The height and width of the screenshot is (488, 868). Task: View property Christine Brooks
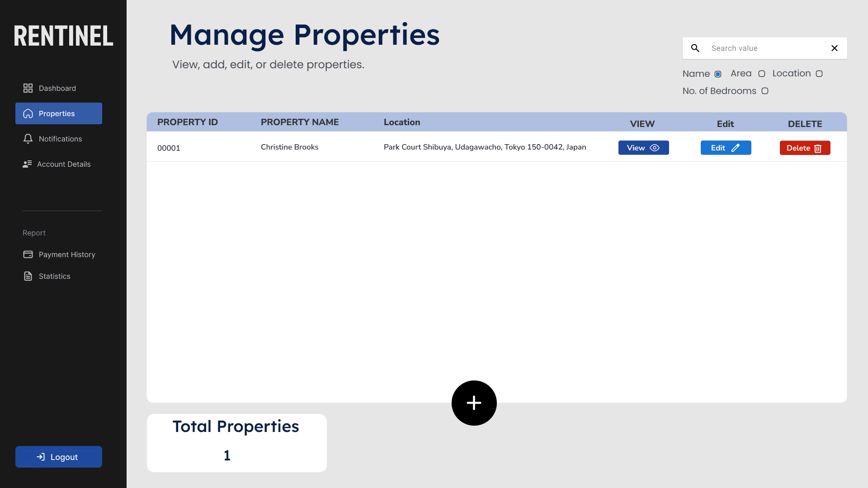point(643,148)
